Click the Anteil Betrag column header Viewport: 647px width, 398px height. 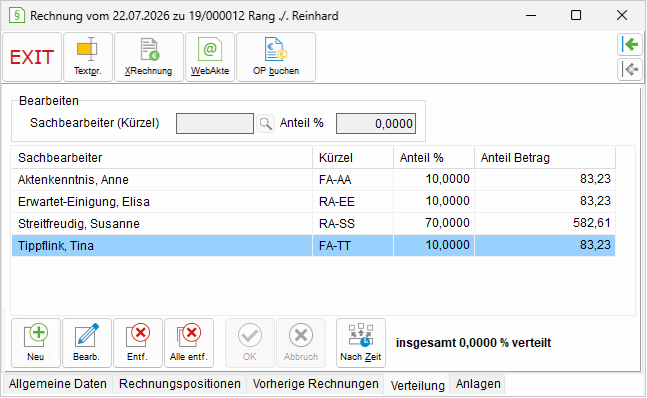(x=545, y=158)
